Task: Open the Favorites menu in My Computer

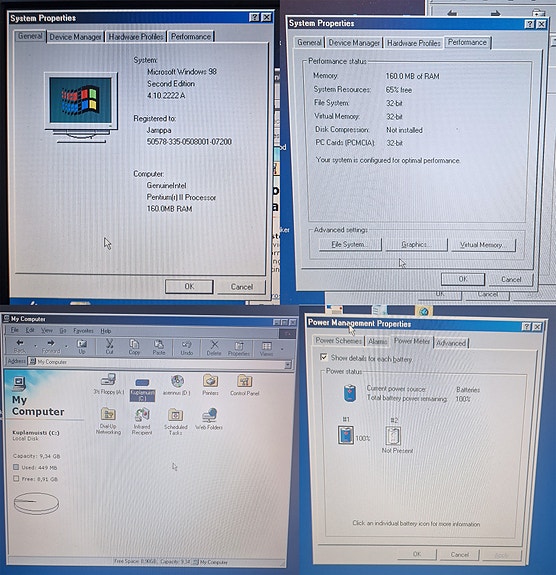Action: click(x=83, y=331)
